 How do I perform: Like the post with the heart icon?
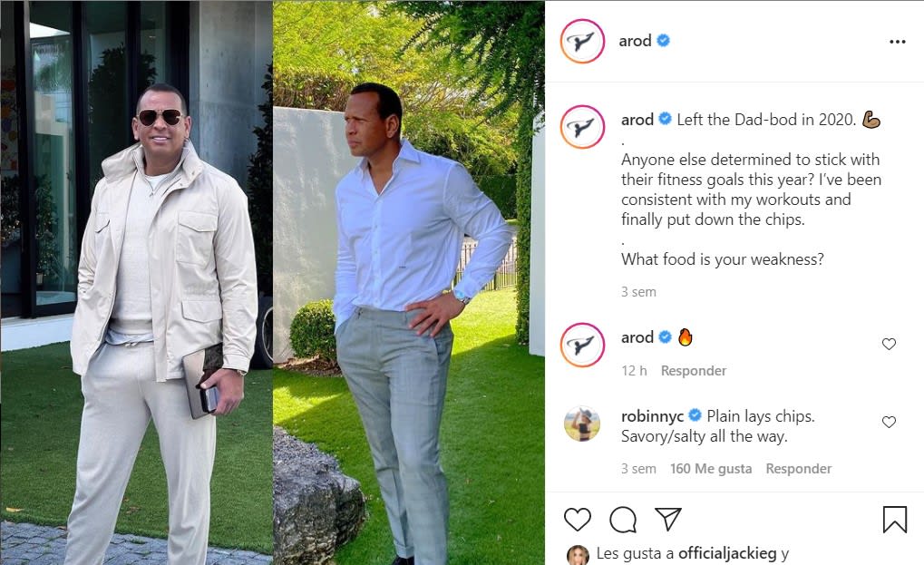pyautogui.click(x=578, y=519)
